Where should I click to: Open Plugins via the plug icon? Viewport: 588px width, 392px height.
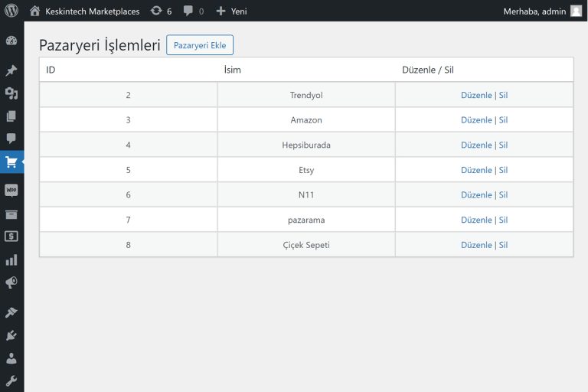(11, 335)
